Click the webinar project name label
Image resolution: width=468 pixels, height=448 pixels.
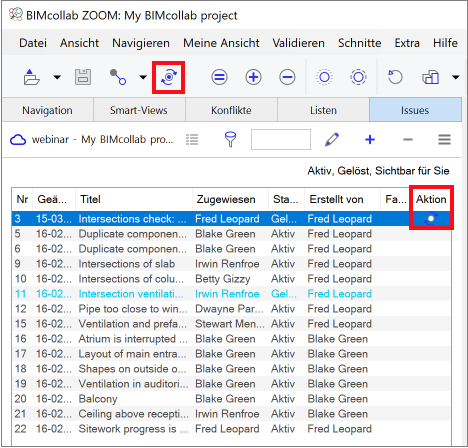102,139
